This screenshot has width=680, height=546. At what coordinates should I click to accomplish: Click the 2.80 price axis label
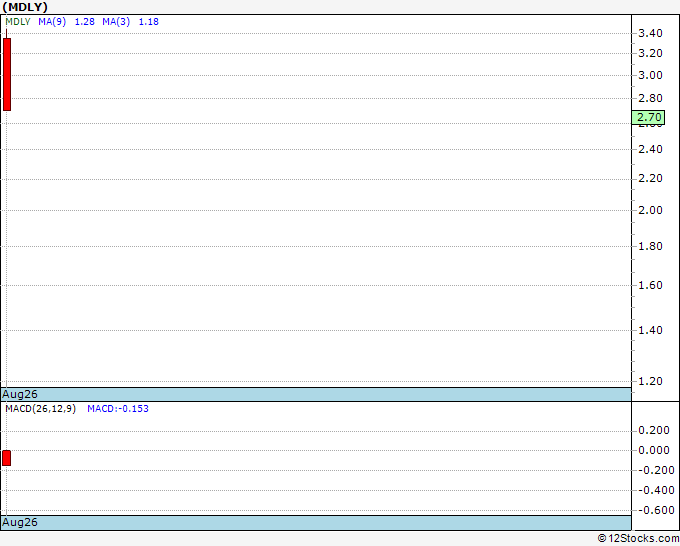650,98
